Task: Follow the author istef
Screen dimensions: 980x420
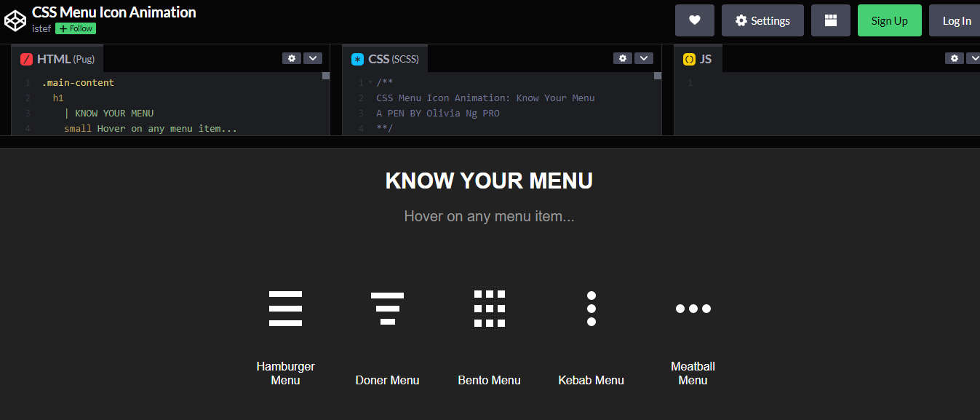Action: (x=76, y=28)
